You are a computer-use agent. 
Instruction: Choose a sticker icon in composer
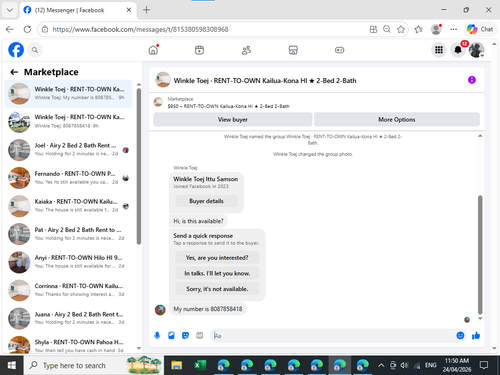pos(185,335)
